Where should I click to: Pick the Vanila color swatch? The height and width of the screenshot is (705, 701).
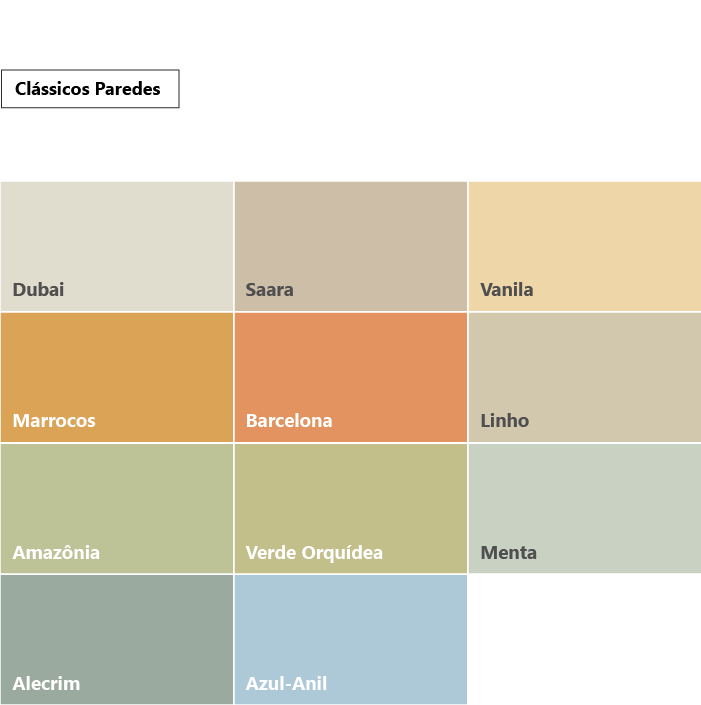585,246
